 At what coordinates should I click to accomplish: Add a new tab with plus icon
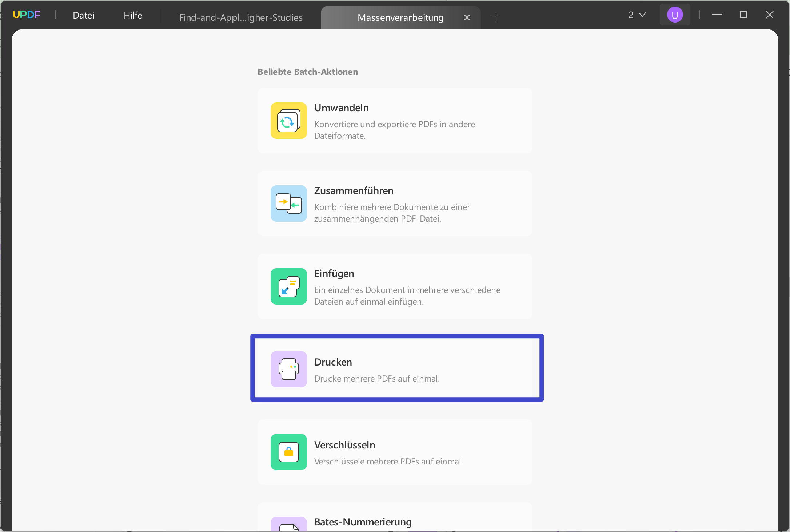pyautogui.click(x=495, y=17)
